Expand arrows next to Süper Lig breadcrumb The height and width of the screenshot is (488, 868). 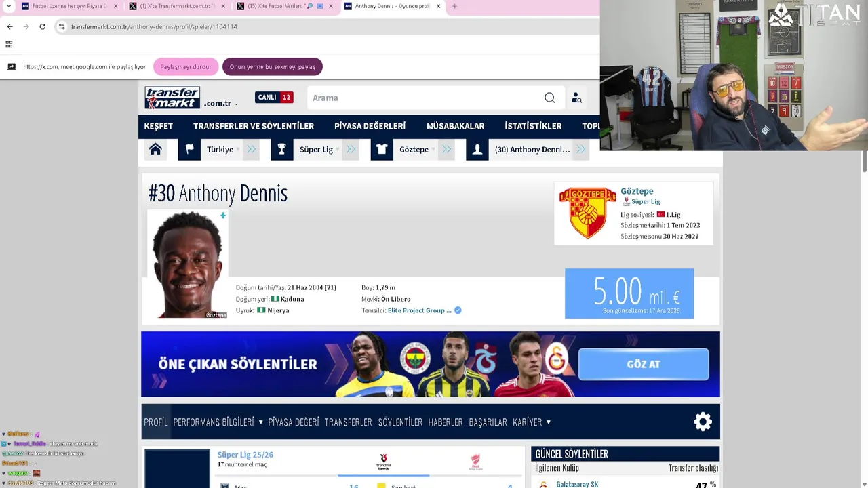tap(351, 150)
